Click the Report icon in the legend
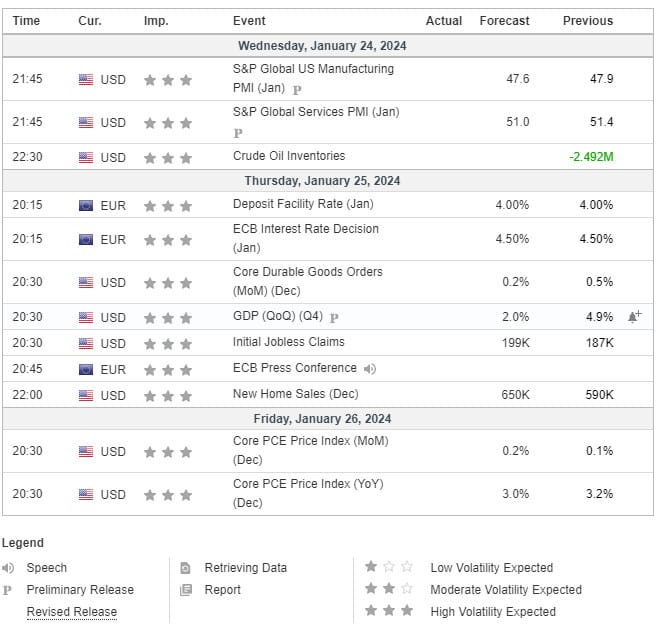656x638 pixels. point(186,590)
